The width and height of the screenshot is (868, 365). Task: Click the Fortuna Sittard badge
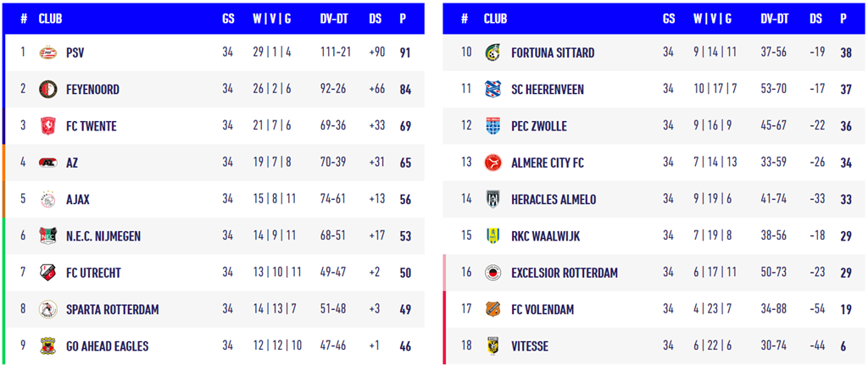(492, 53)
